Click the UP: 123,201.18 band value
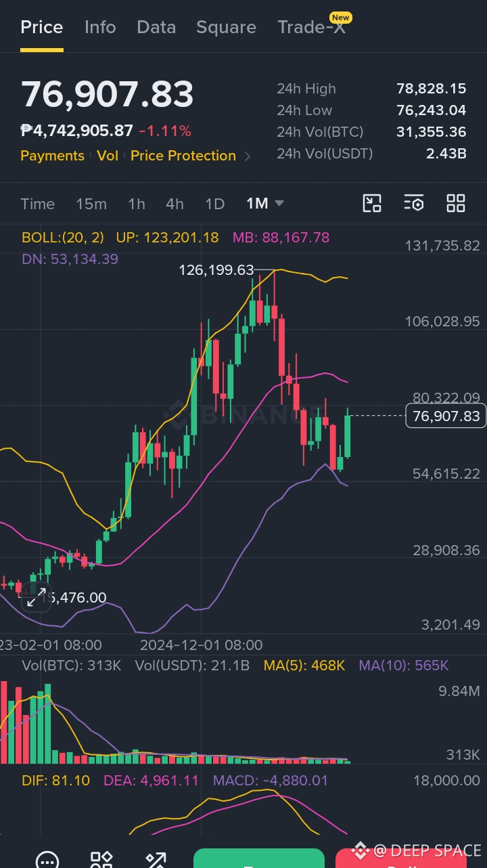The height and width of the screenshot is (868, 487). (167, 238)
